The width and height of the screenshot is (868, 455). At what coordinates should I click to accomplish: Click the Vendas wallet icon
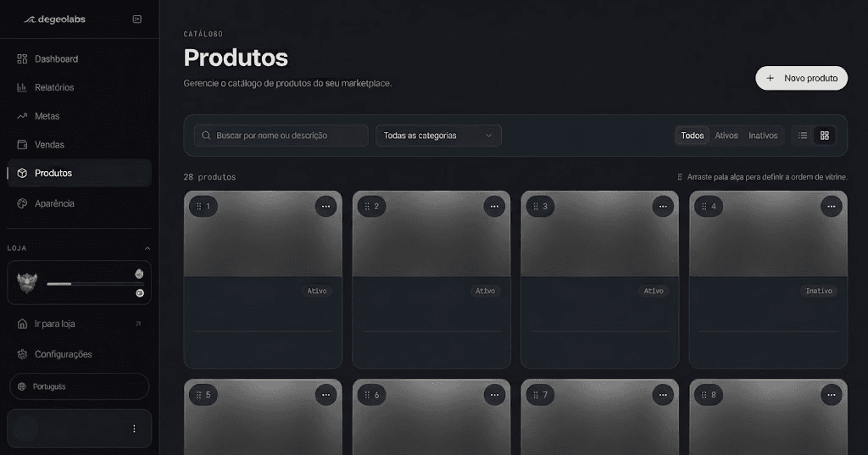pyautogui.click(x=22, y=145)
